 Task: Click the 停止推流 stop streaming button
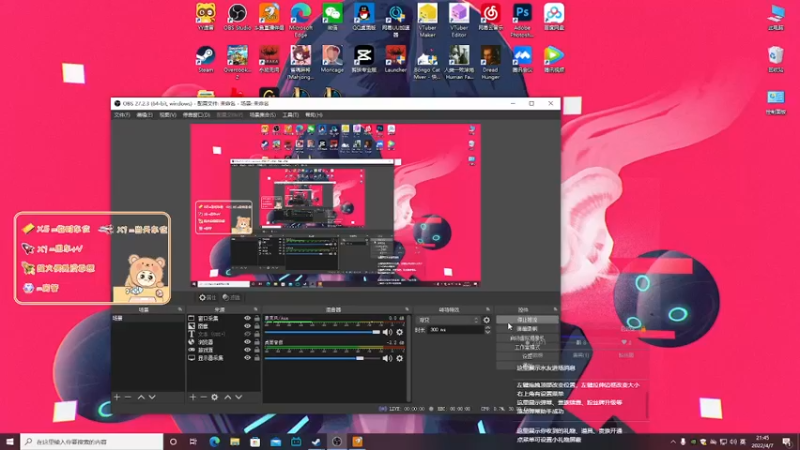tap(527, 320)
